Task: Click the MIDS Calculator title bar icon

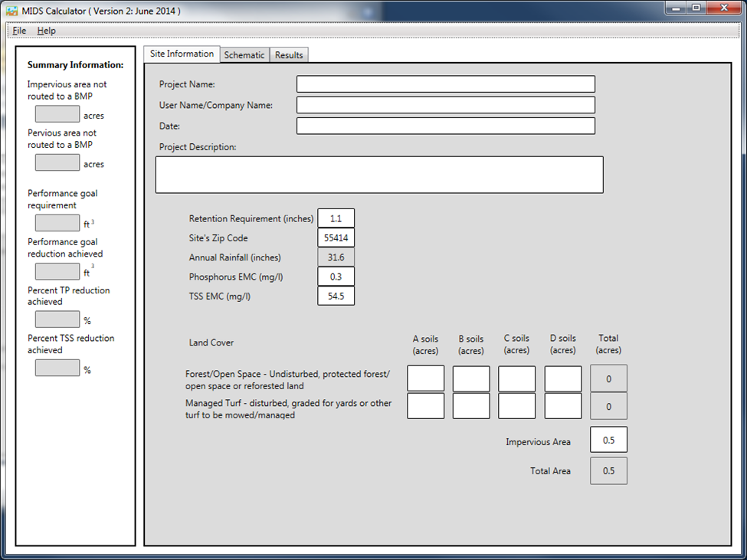Action: [x=11, y=11]
